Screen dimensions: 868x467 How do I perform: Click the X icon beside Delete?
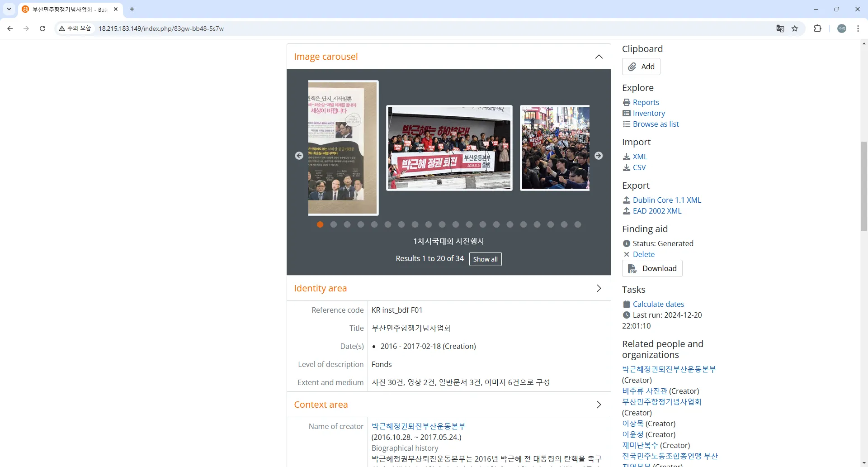click(627, 254)
